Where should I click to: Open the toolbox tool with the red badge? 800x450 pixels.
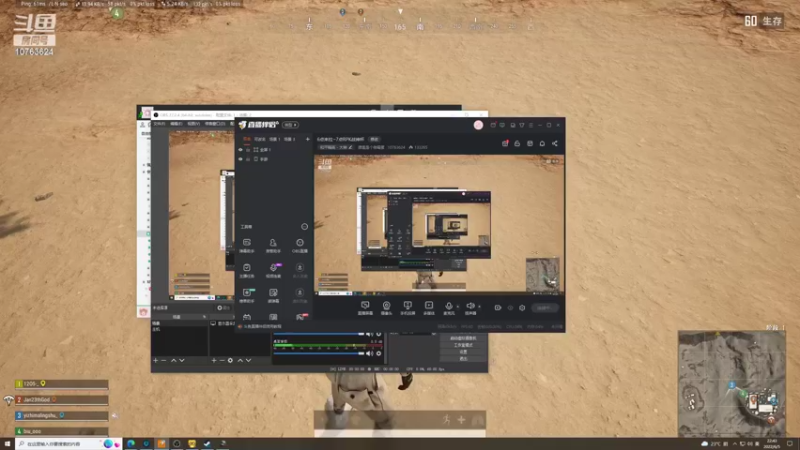301,317
